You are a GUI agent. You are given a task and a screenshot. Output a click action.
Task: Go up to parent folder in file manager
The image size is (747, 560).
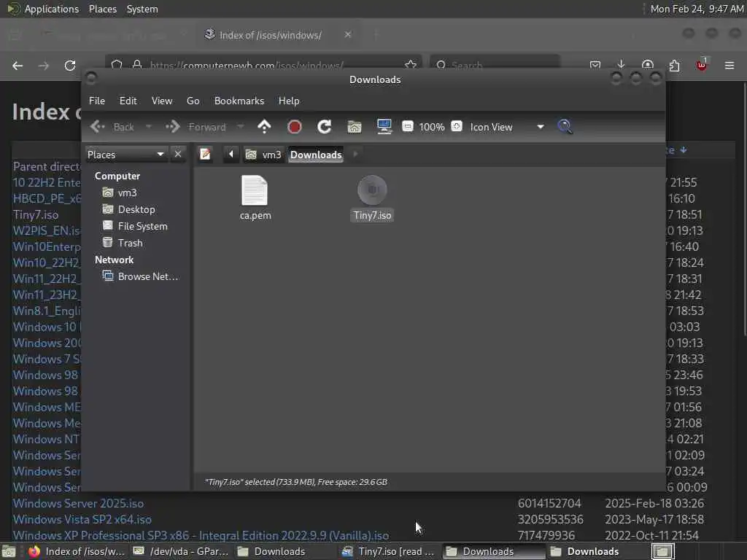(x=264, y=127)
